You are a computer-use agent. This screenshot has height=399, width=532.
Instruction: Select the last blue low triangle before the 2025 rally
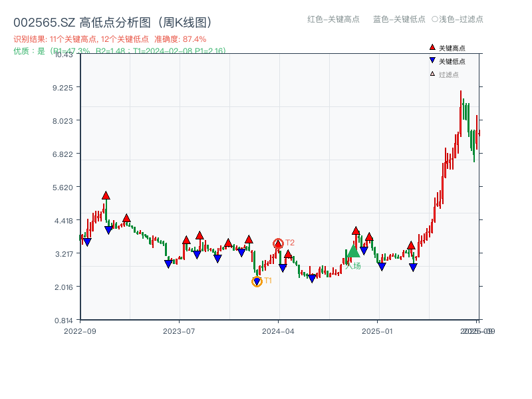click(413, 267)
